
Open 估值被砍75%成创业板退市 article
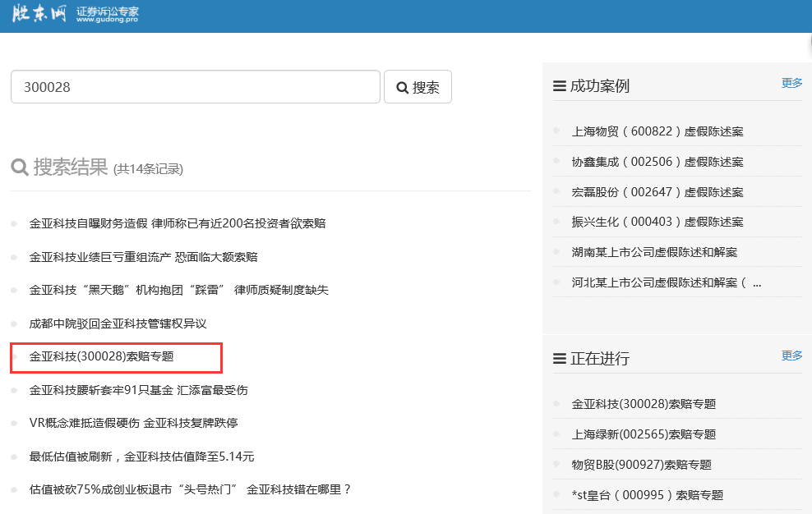pos(190,489)
